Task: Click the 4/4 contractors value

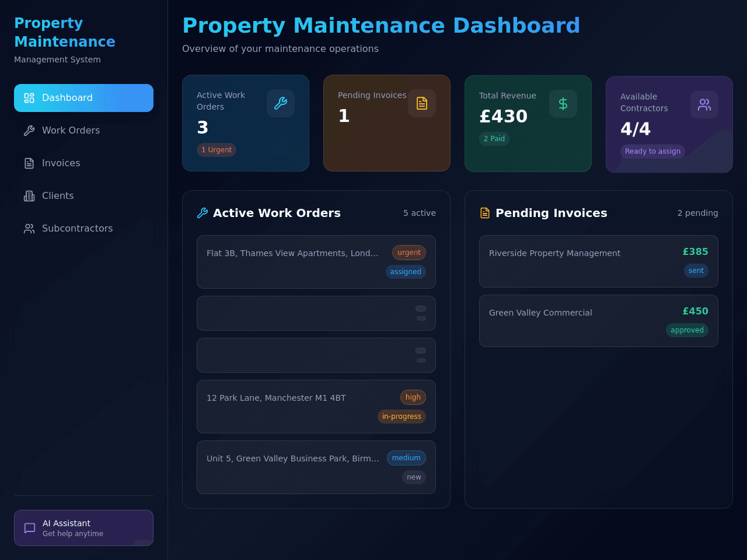Action: click(x=636, y=129)
